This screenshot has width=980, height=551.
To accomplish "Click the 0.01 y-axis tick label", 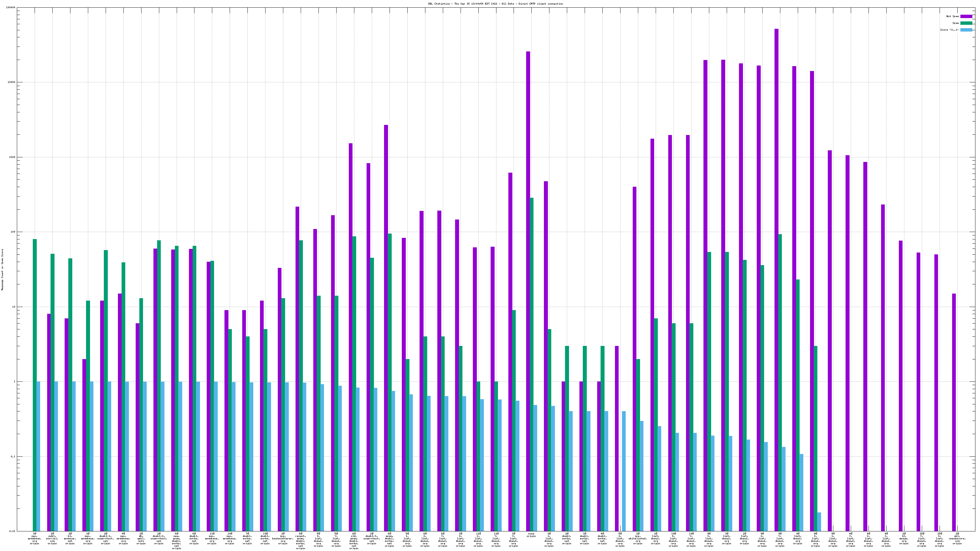I will pos(13,531).
